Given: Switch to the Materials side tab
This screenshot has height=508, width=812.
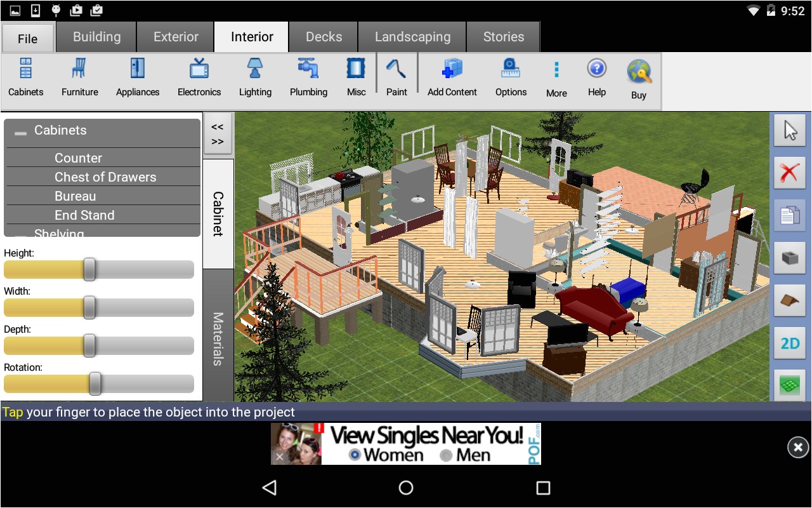Looking at the screenshot, I should point(218,333).
